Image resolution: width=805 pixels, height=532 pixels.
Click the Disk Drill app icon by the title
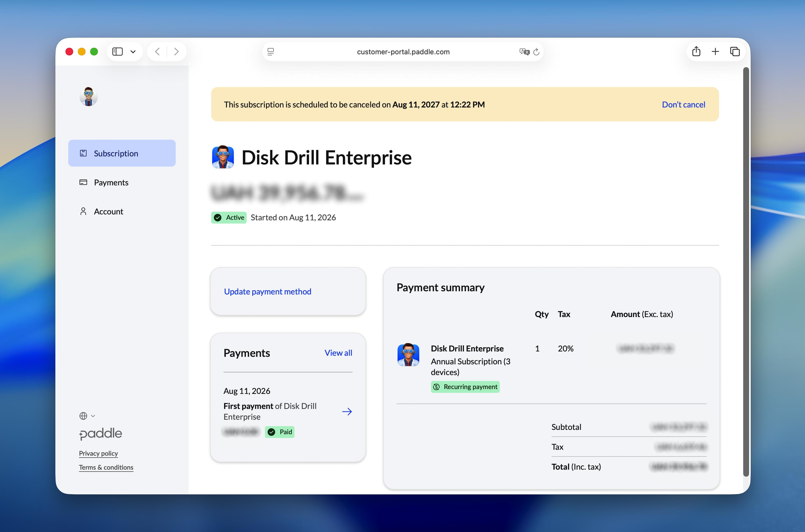[x=223, y=157]
